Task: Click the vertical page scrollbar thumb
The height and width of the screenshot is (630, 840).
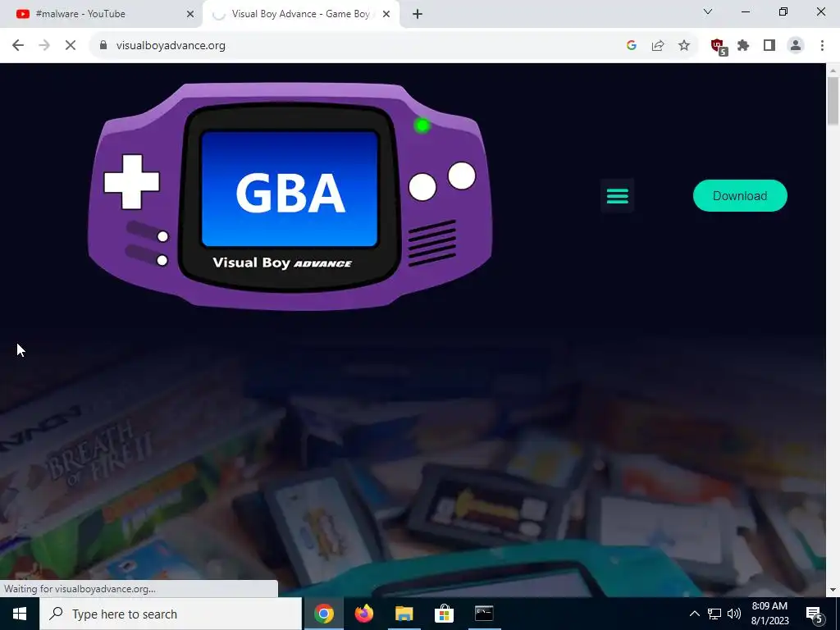Action: pos(833,101)
